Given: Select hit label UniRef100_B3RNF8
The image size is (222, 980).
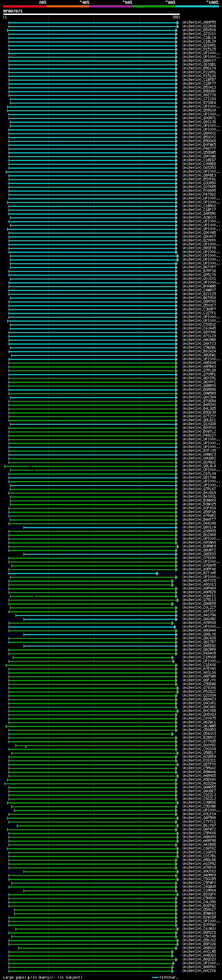Looking at the screenshot, I should [199, 546].
